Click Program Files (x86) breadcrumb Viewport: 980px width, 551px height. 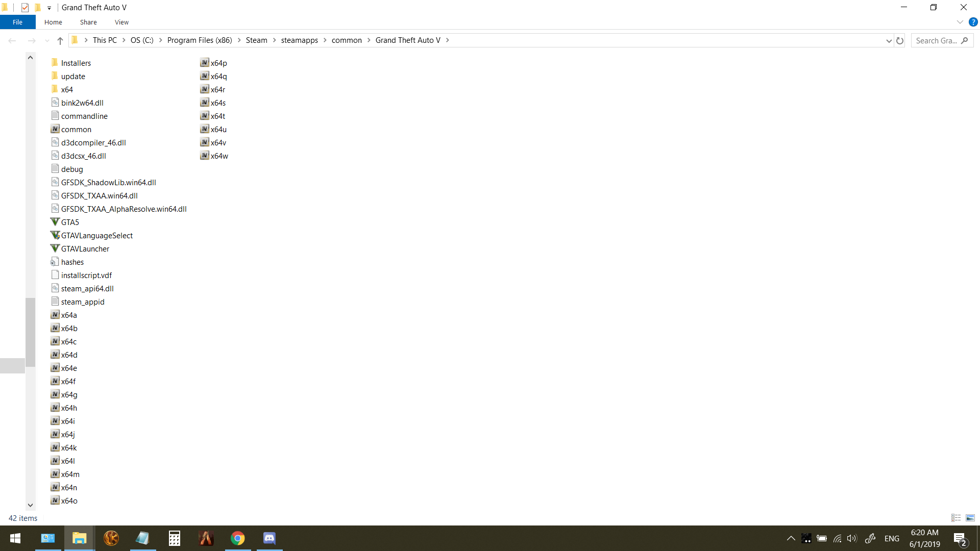(x=200, y=40)
